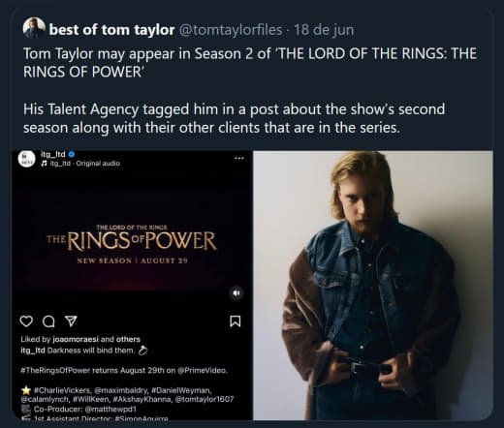Open the denim jacket photo
The height and width of the screenshot is (428, 504).
373,286
